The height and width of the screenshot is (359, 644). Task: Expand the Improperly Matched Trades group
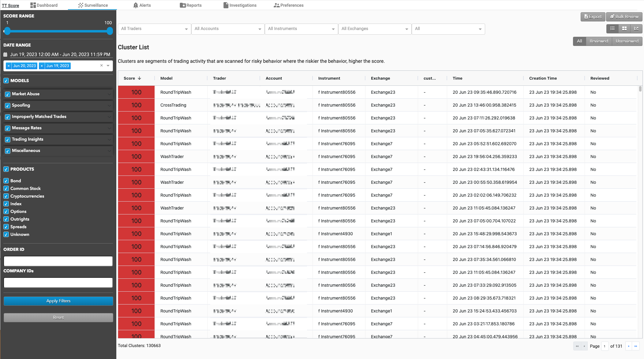(109, 117)
